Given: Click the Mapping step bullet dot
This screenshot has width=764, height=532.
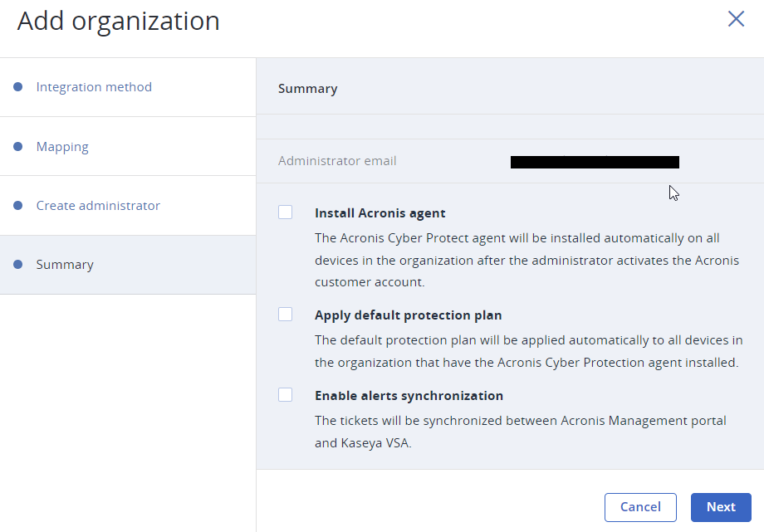Looking at the screenshot, I should tap(18, 146).
